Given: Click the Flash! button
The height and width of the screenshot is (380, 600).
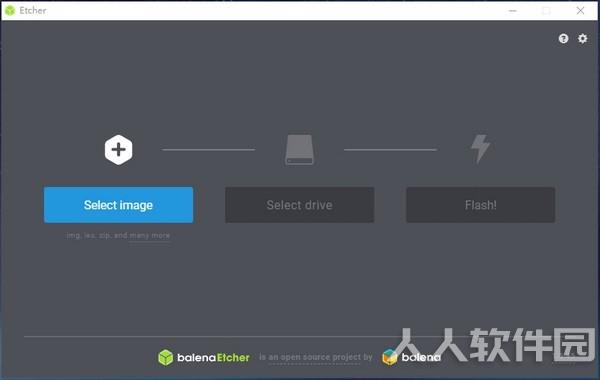Looking at the screenshot, I should point(481,205).
